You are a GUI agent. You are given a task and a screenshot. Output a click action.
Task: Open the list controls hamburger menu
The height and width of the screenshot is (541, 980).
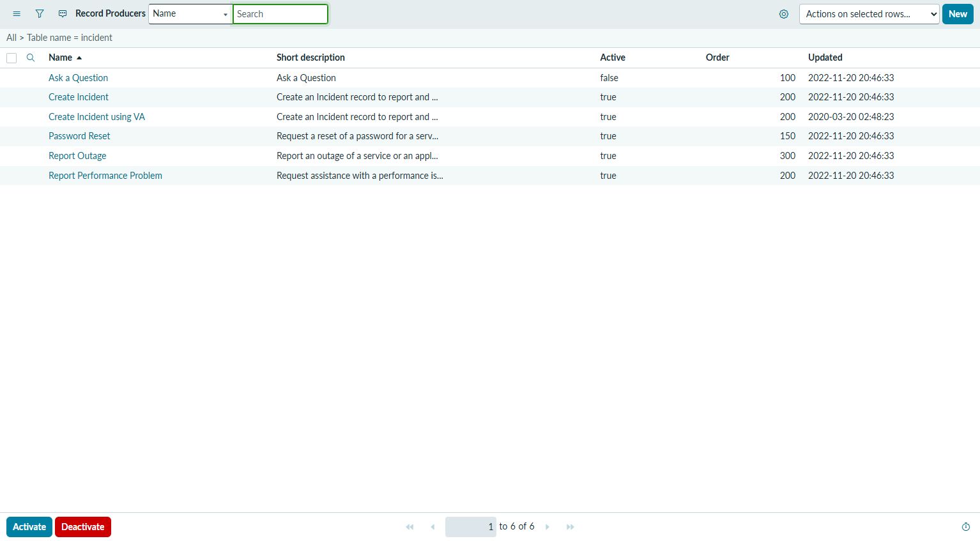pyautogui.click(x=17, y=13)
